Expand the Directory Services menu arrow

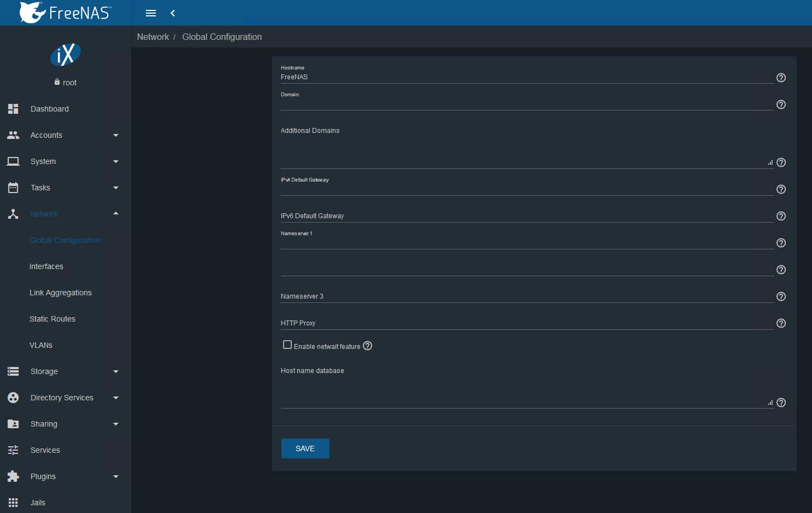[x=116, y=398]
